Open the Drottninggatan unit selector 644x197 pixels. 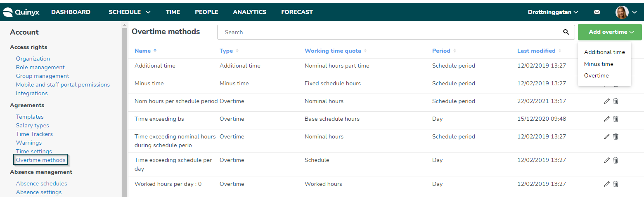tap(553, 12)
